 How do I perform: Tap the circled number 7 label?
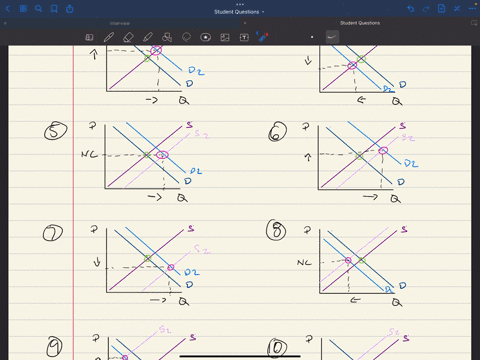coord(53,233)
